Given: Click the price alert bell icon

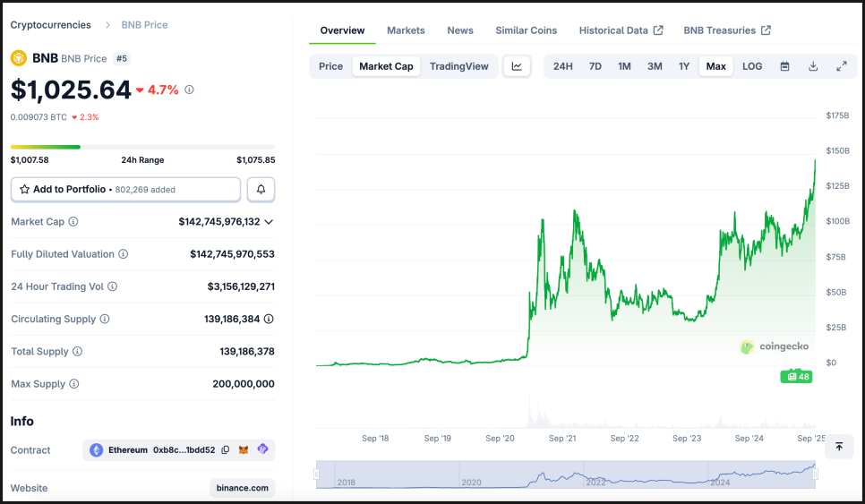Looking at the screenshot, I should pos(261,189).
